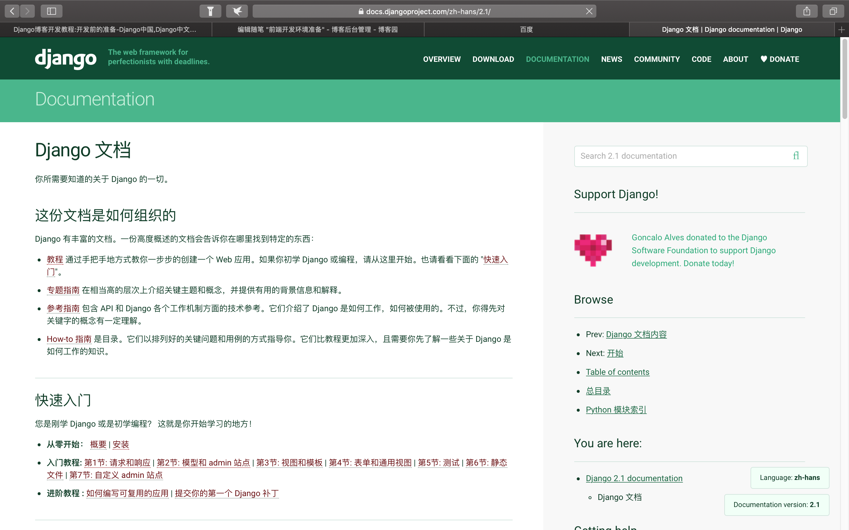
Task: Open the ABOUT nav item
Action: (735, 59)
